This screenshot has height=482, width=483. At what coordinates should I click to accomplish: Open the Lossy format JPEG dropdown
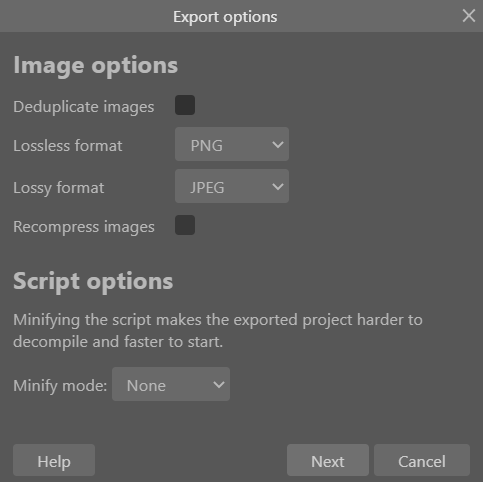point(232,186)
